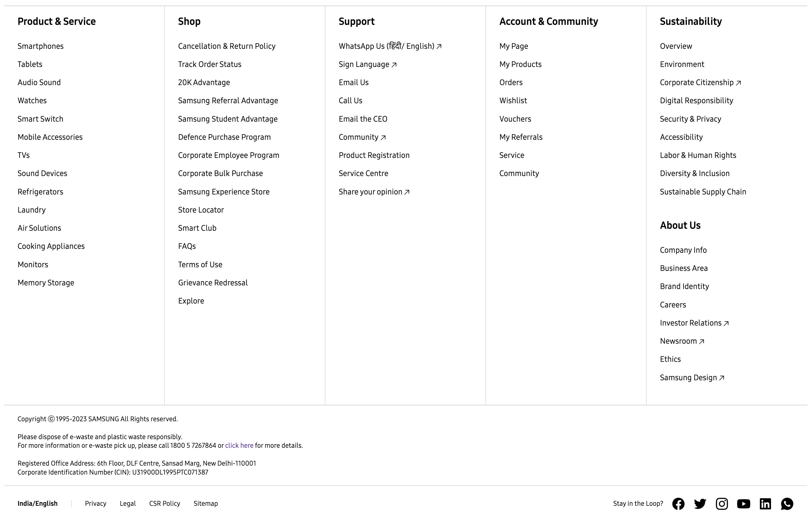
Task: Open Samsung's Instagram icon
Action: [722, 504]
